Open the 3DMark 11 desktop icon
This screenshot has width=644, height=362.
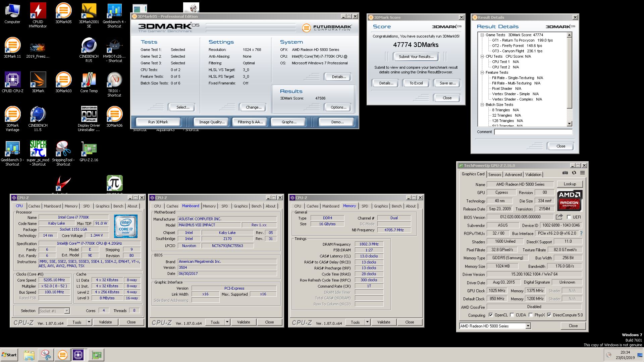12,48
